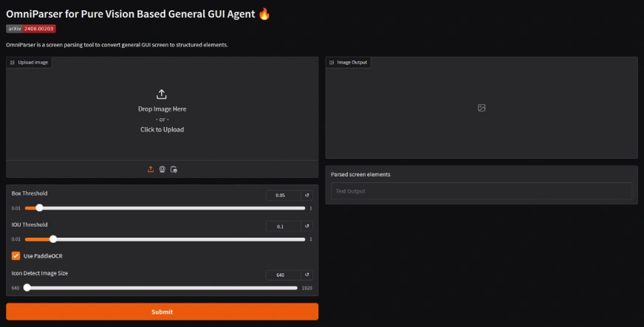Screen dimensions: 644x327
Task: Click the Icon Detect Image Size label
Action: (x=40, y=273)
